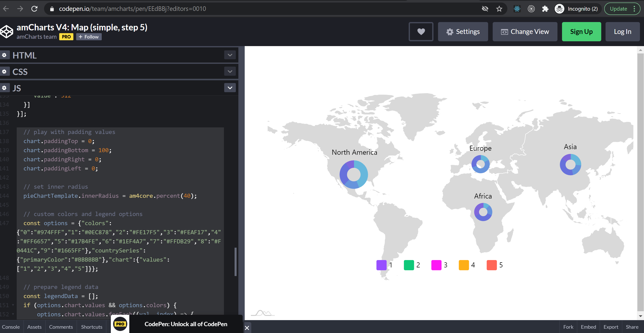Image resolution: width=644 pixels, height=333 pixels.
Task: Open the Shortcuts tab
Action: 91,327
